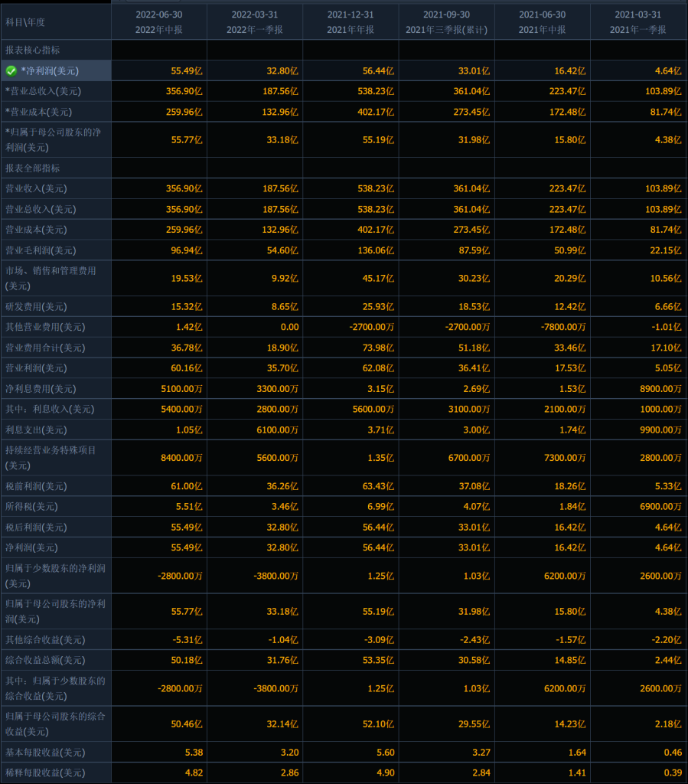Click the 报表核心指标 section row

(x=56, y=50)
